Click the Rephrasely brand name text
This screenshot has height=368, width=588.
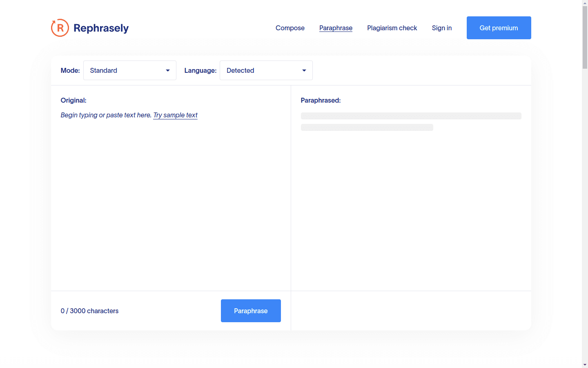[101, 28]
